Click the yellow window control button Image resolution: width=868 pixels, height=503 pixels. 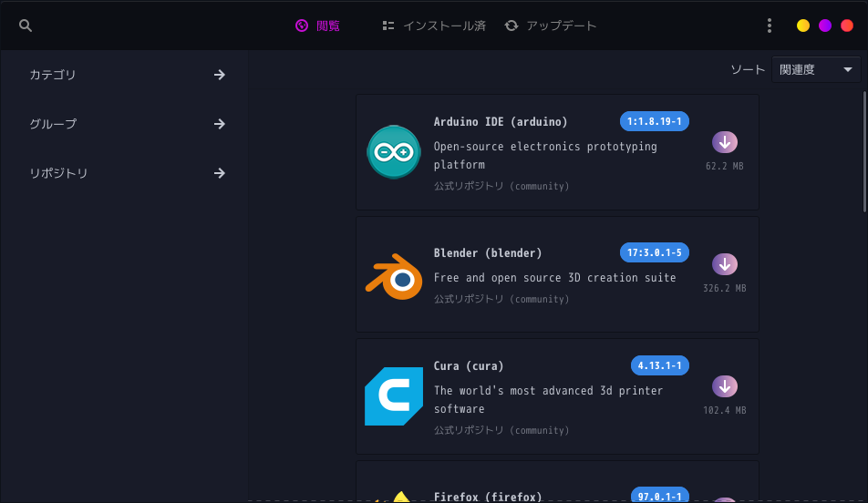(802, 26)
